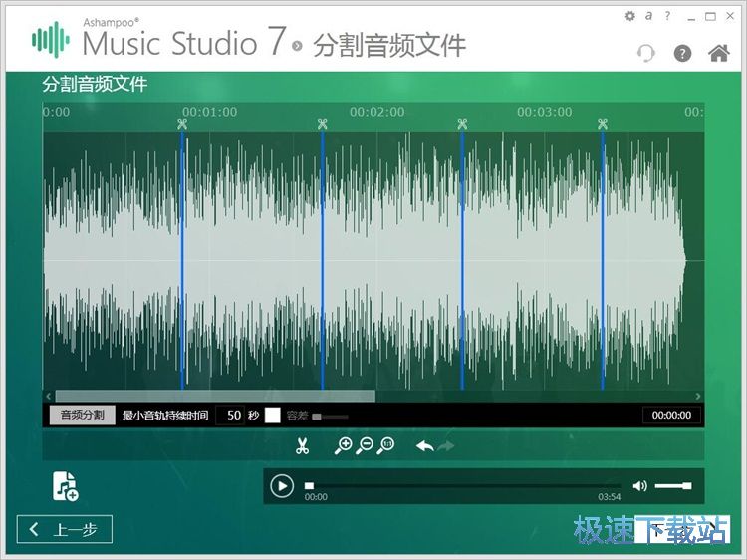
Task: Click the scrollbar right arrow
Action: point(698,396)
